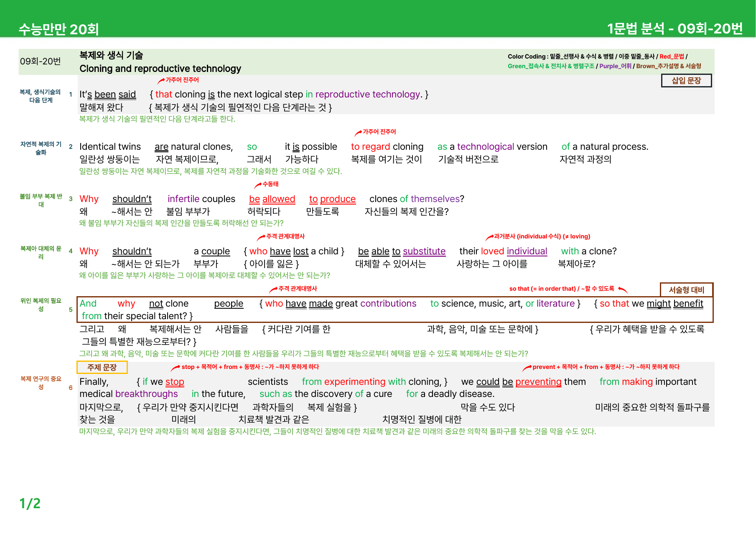This screenshot has width=756, height=535.
Task: Click the purple word 'breakthroughs'
Action: tap(147, 394)
